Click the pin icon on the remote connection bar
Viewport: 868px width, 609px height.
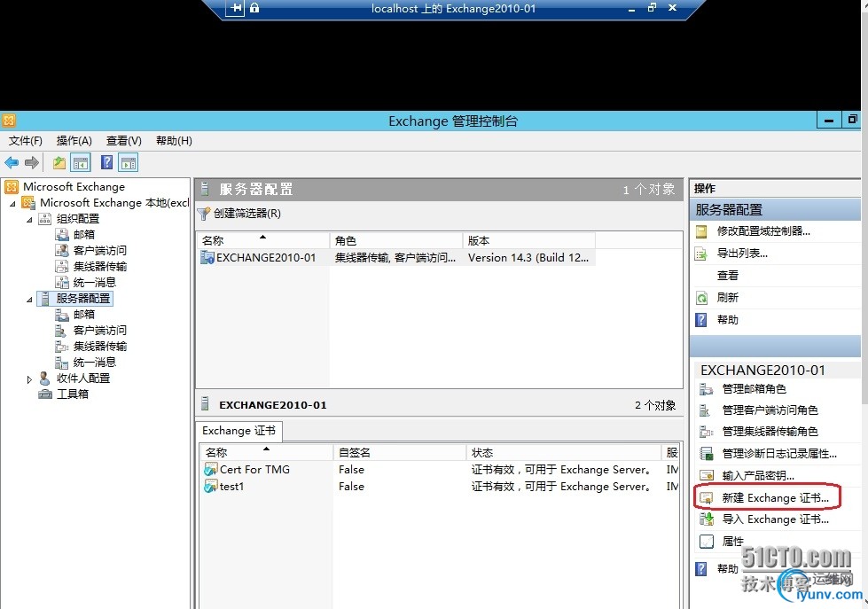235,8
